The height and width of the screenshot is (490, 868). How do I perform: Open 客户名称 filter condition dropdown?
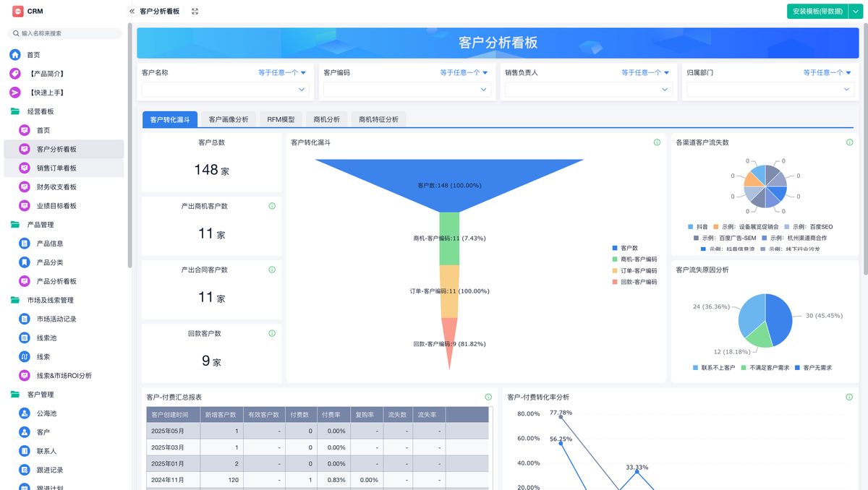tap(283, 72)
